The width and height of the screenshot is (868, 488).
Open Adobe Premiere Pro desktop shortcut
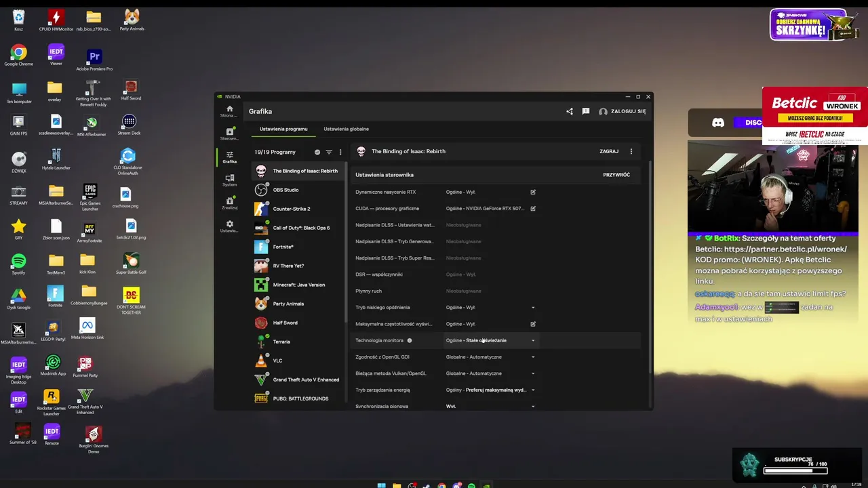point(94,60)
